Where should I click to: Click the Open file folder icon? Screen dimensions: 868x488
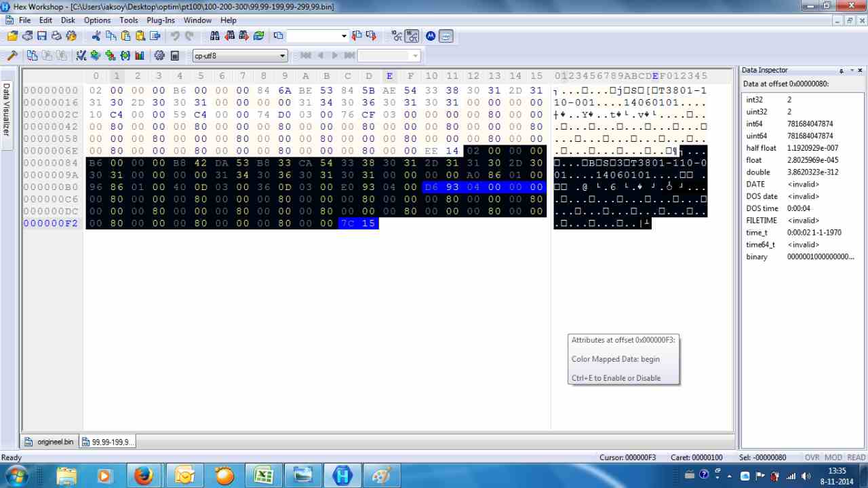pos(12,36)
